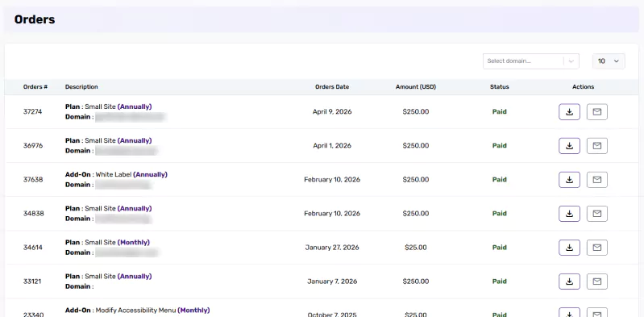Download invoice for order 34614

pos(569,248)
